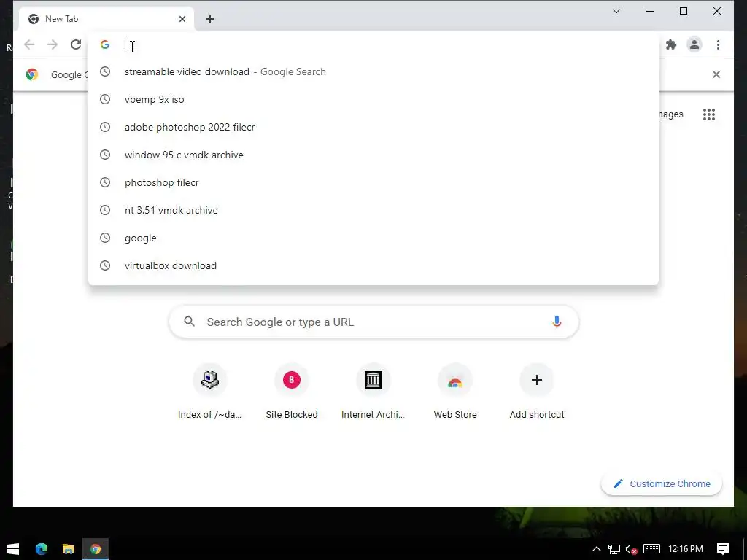Open the Extensions puzzle icon
The width and height of the screenshot is (747, 560).
click(671, 44)
